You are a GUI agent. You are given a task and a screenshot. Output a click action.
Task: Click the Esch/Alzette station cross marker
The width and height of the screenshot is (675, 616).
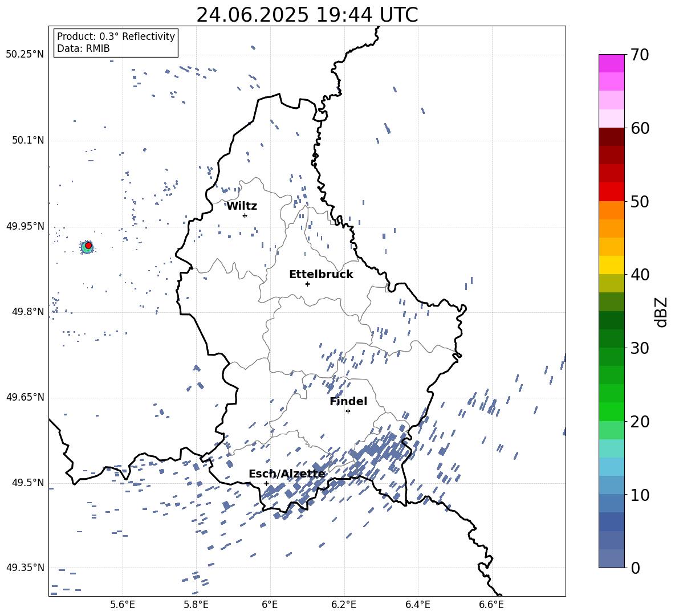tap(266, 483)
